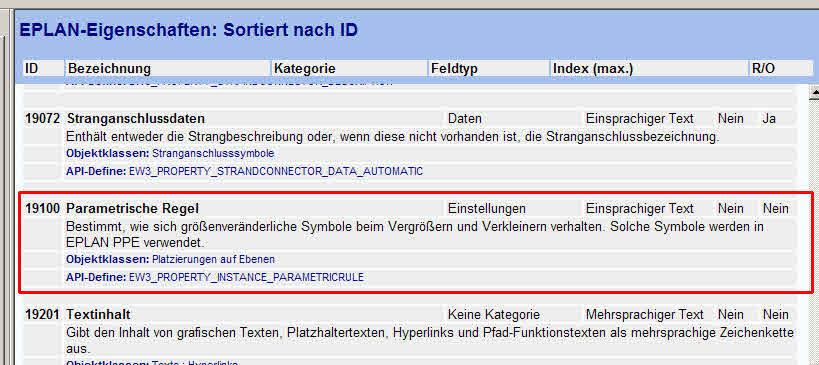This screenshot has height=365, width=819.
Task: Click the Mehrsprachiger Text field type
Action: tap(645, 314)
